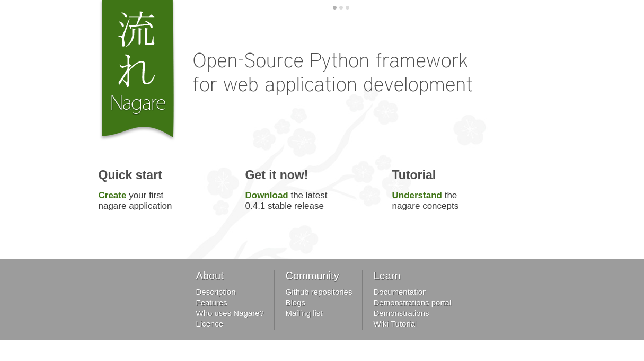The image size is (644, 361).
Task: Open the Licence footer link
Action: click(209, 324)
